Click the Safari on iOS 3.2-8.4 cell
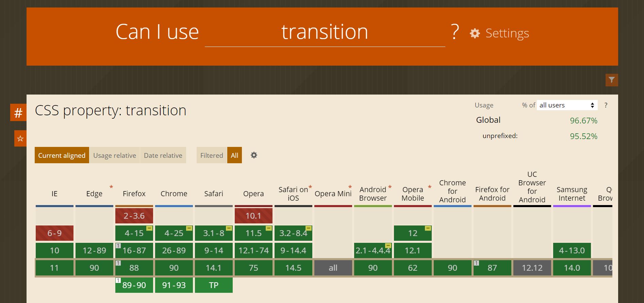Viewport: 644px width, 303px height. point(293,233)
